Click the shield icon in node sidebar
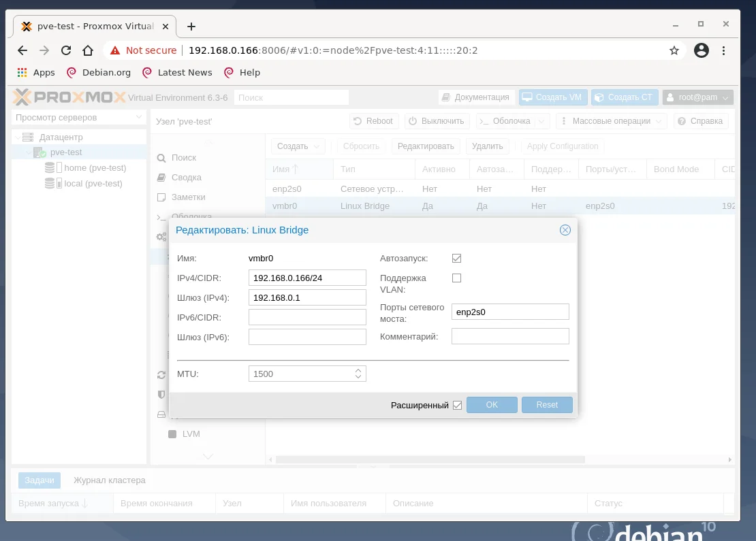756x541 pixels. point(161,395)
